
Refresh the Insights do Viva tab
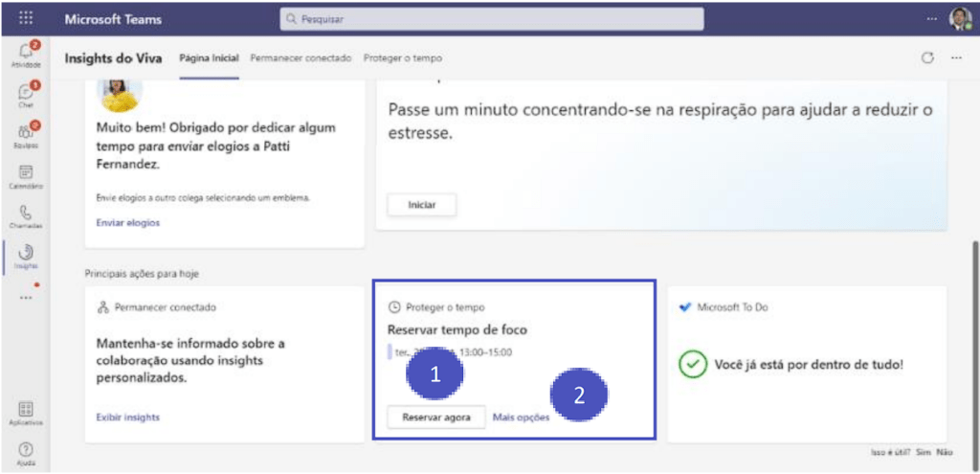tap(928, 57)
